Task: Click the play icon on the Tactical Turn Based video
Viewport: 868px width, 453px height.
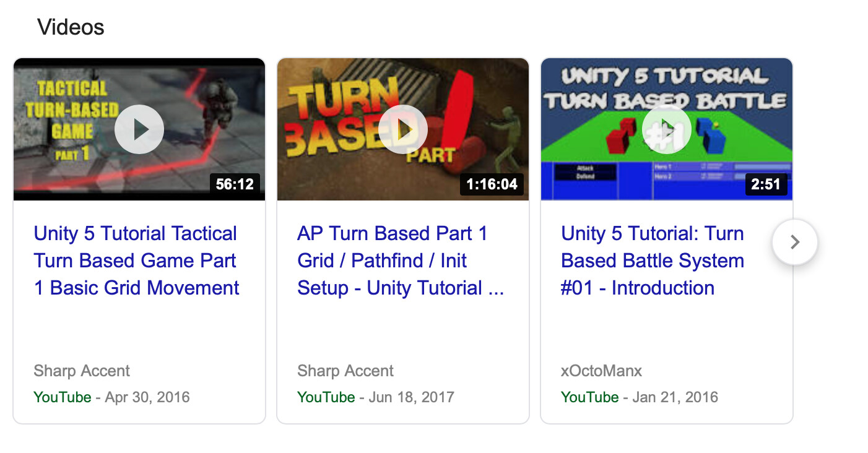Action: coord(139,129)
